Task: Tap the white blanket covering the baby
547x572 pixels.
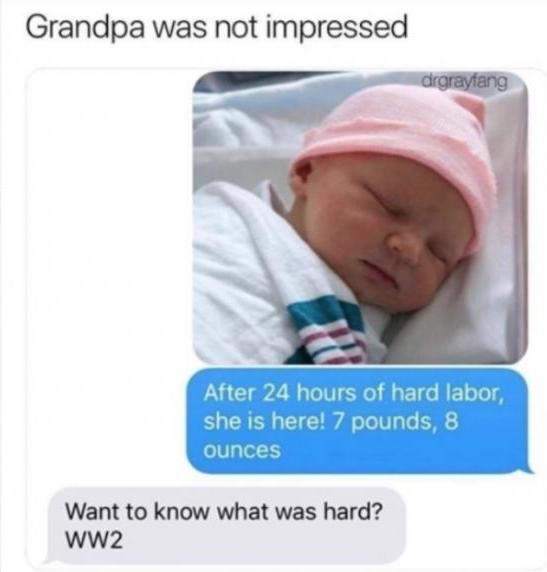Action: click(x=241, y=270)
